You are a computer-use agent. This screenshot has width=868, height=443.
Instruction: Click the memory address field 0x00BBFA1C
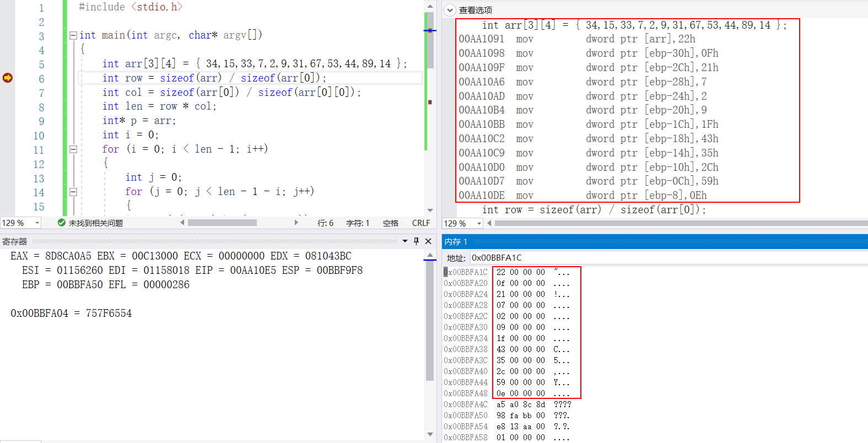668,258
